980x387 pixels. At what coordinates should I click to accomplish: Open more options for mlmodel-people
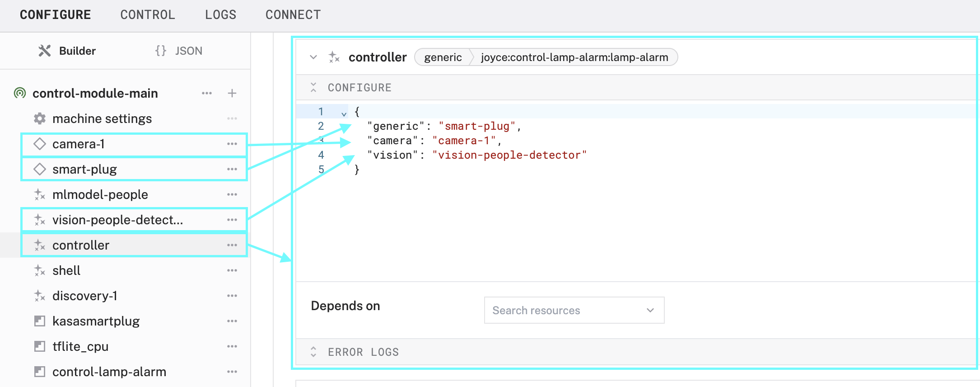click(232, 194)
